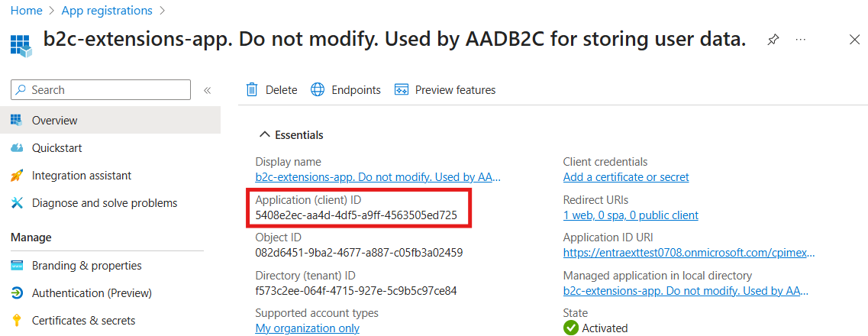Click the Delete trash can icon
The image size is (868, 336).
tap(252, 89)
